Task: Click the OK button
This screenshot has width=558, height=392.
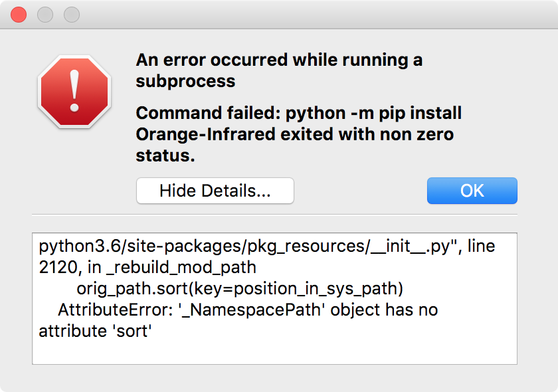Action: 472,191
